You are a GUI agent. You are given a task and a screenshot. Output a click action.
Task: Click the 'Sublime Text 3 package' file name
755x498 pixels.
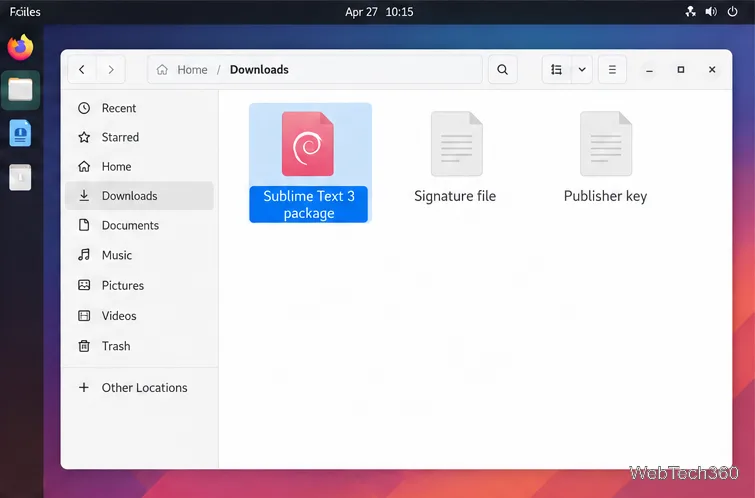(309, 204)
